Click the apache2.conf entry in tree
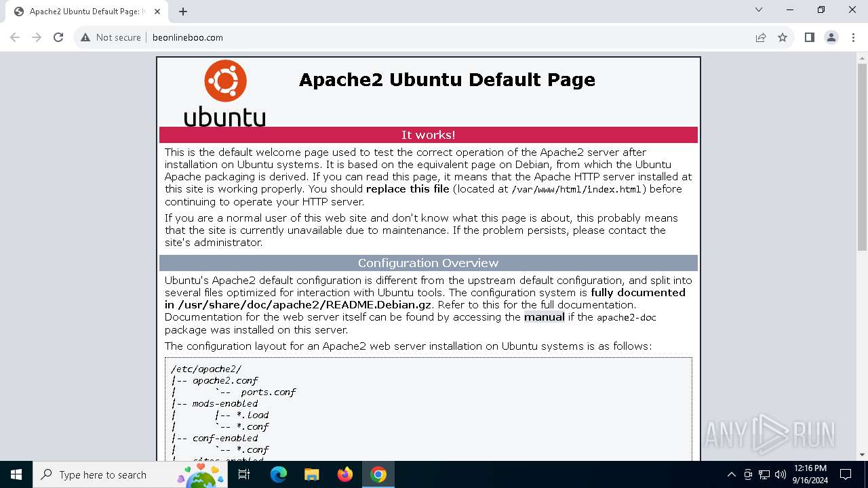This screenshot has width=868, height=488. coord(225,380)
